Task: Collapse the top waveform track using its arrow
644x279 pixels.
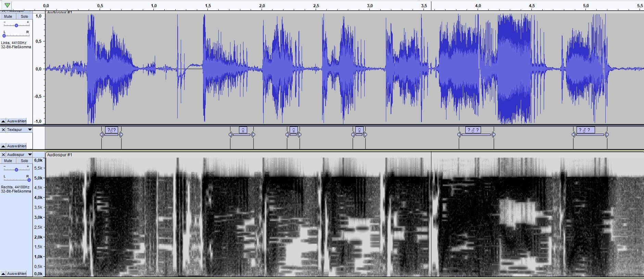Action: click(3, 121)
